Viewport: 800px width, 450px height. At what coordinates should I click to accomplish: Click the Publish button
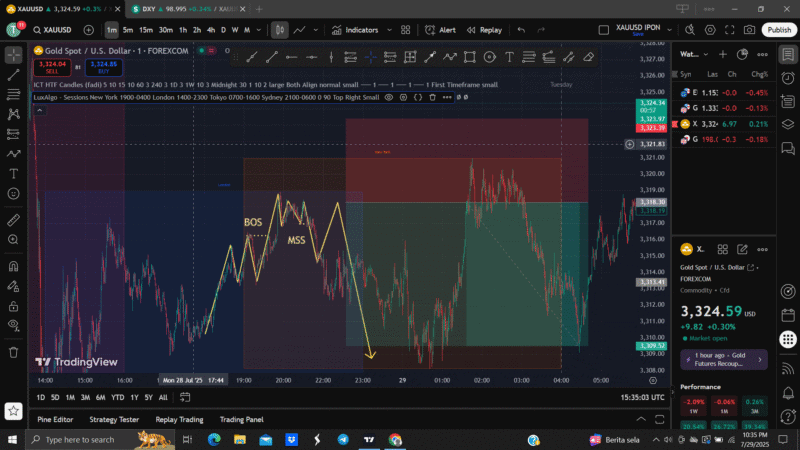(779, 30)
